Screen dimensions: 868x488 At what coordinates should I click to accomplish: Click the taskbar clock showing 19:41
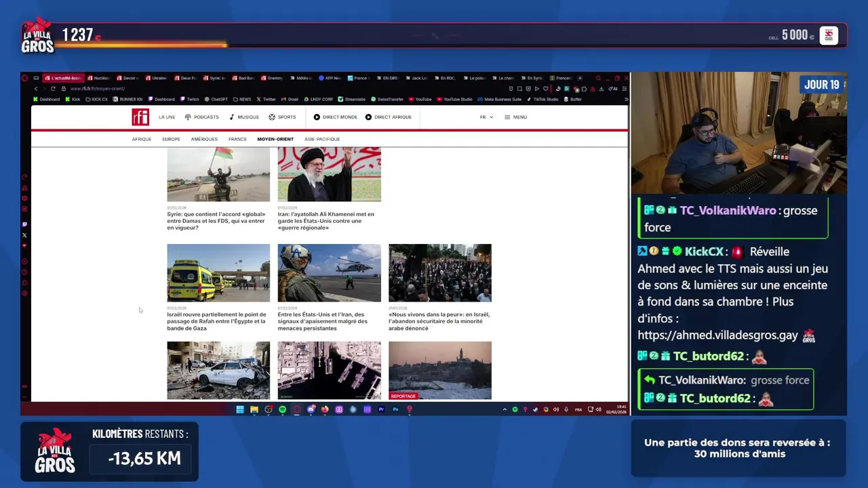pos(616,409)
